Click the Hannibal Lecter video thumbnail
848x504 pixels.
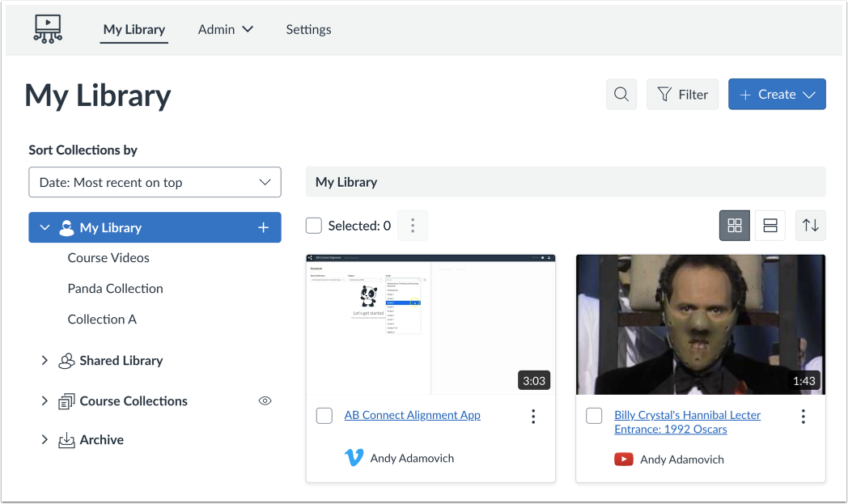[x=700, y=324]
